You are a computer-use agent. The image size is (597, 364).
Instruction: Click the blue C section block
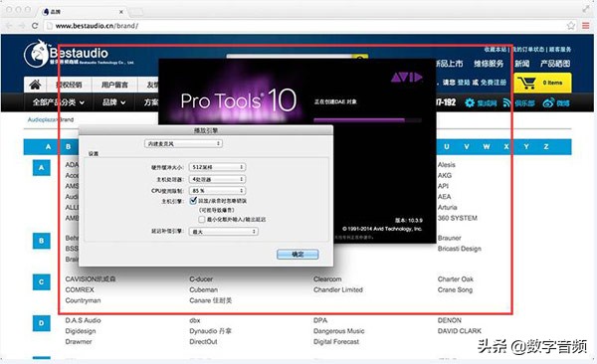[42, 282]
